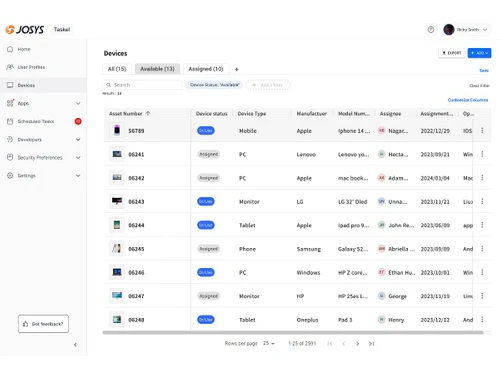Go to the next page

point(358,344)
